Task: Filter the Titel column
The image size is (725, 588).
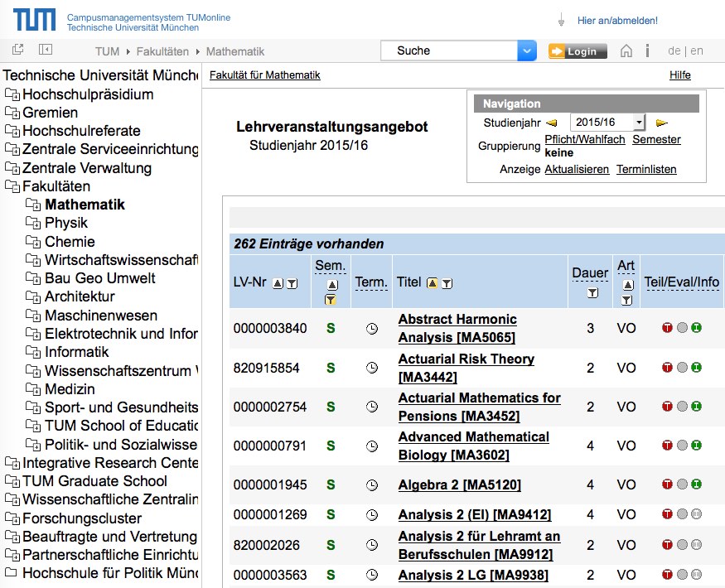Action: (x=447, y=283)
